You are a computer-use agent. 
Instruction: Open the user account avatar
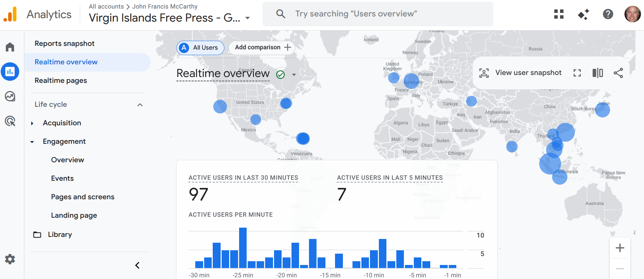632,14
